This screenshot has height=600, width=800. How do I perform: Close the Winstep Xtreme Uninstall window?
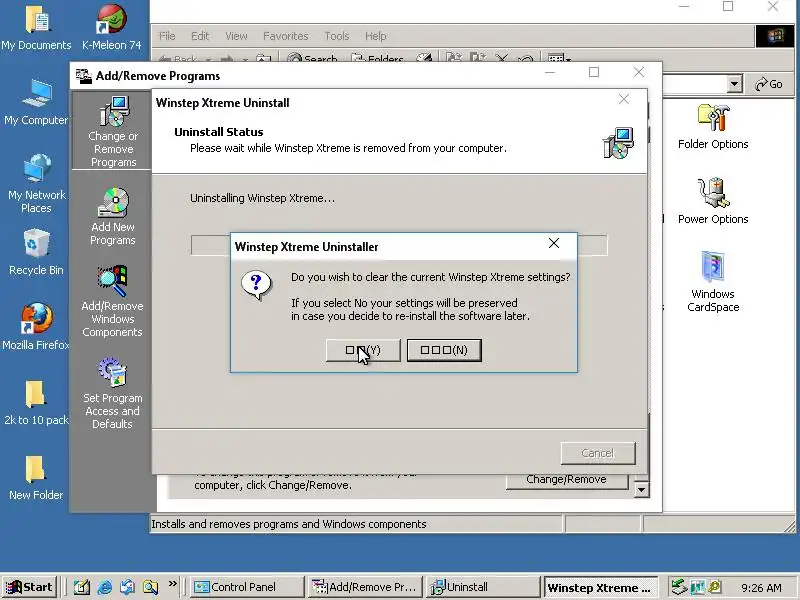point(623,99)
